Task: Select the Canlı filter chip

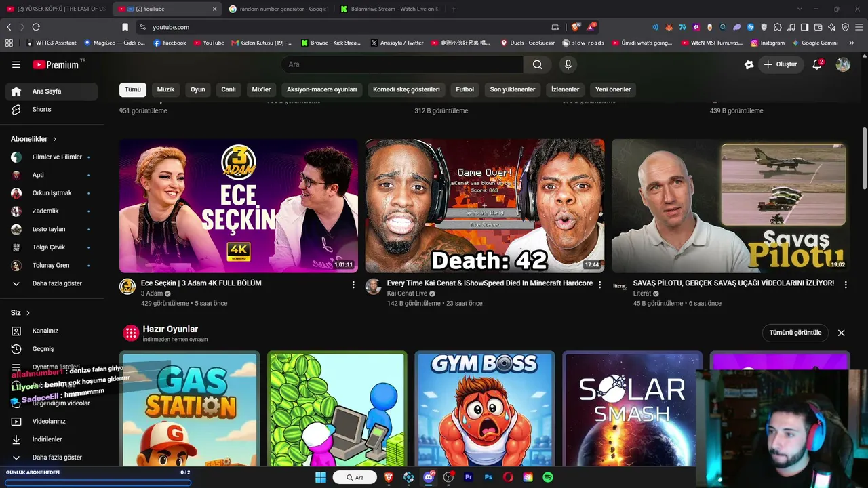Action: (x=229, y=89)
